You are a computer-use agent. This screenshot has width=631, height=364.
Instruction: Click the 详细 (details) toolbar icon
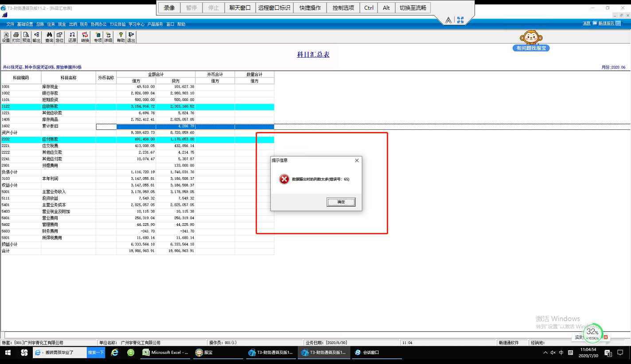click(108, 37)
